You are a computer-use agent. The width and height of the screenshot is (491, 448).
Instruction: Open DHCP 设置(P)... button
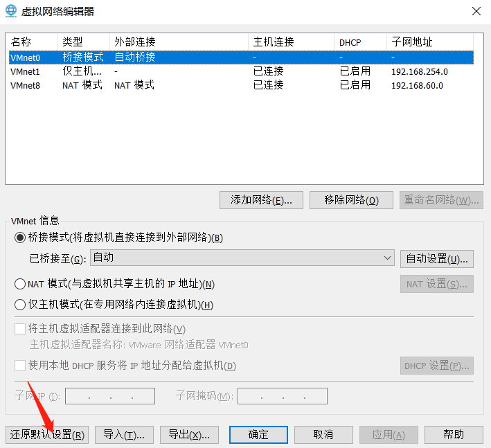(437, 366)
